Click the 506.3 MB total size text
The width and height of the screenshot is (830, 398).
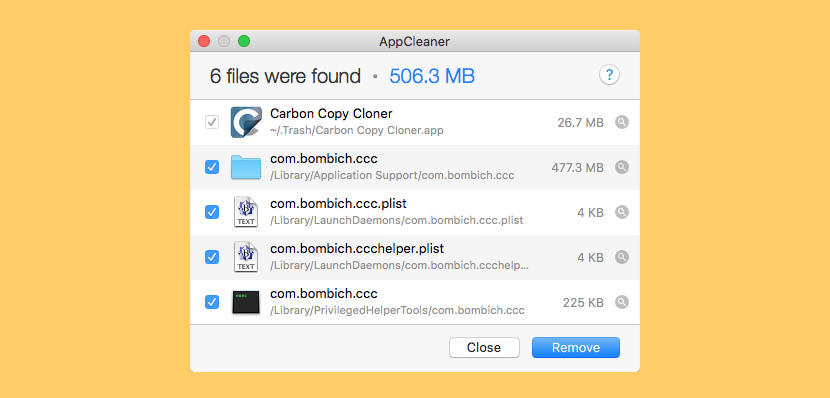coord(432,76)
